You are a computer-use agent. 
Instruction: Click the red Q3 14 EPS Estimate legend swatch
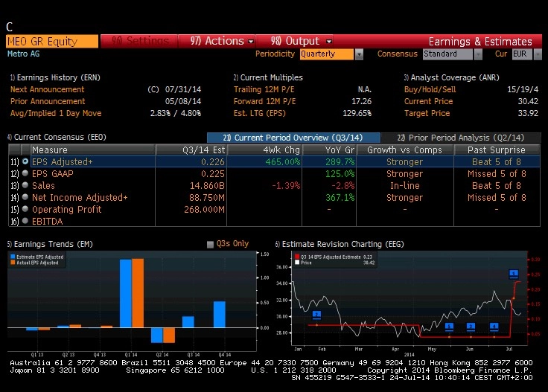coord(297,257)
